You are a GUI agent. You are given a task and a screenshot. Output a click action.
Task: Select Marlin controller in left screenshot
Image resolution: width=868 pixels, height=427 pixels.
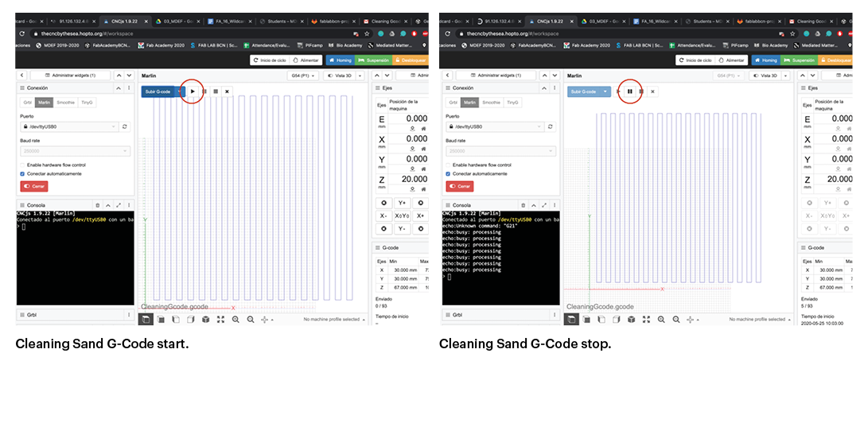45,103
